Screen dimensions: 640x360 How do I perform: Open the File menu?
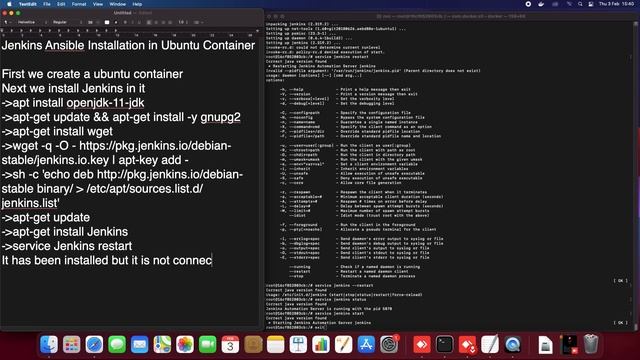(47, 4)
